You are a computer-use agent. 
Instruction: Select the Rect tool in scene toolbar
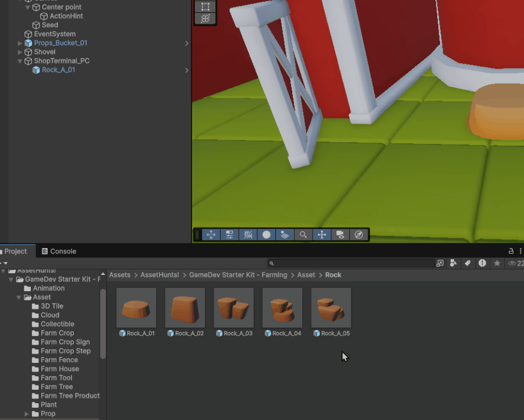(x=205, y=7)
